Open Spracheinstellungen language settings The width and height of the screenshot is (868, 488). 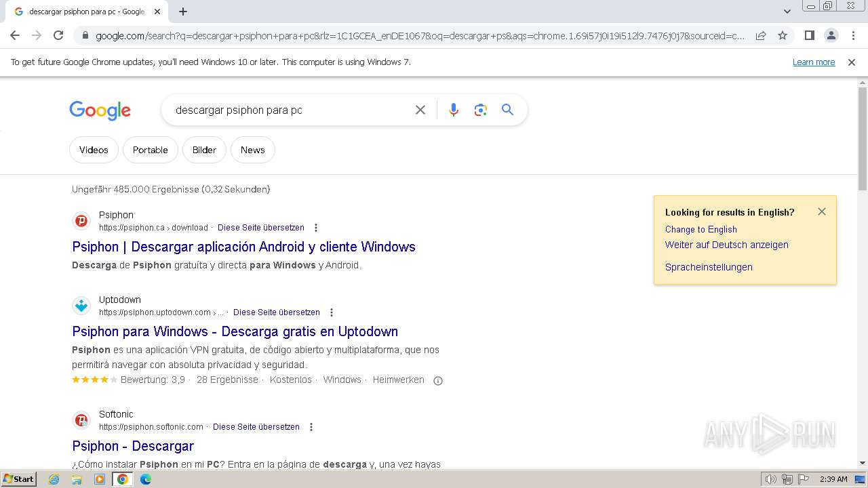coord(709,267)
